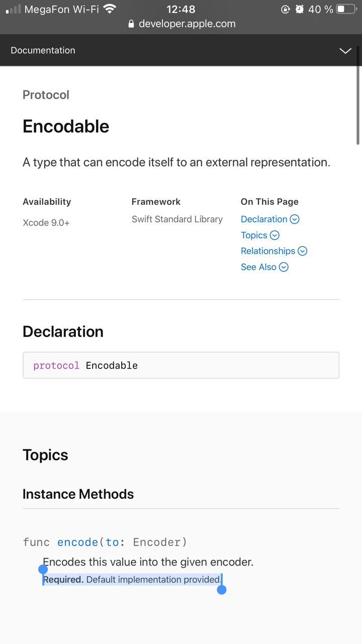This screenshot has height=644, width=362.
Task: Tap the developer.apple.com address bar
Action: click(187, 24)
